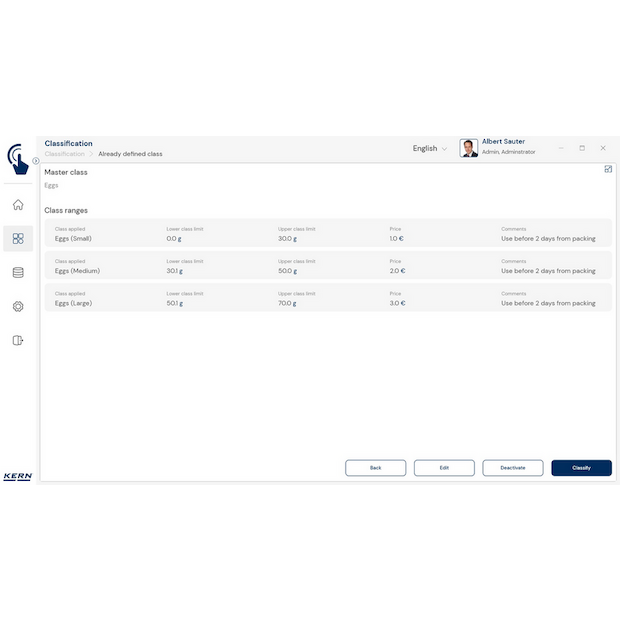Click the Classify button

581,468
